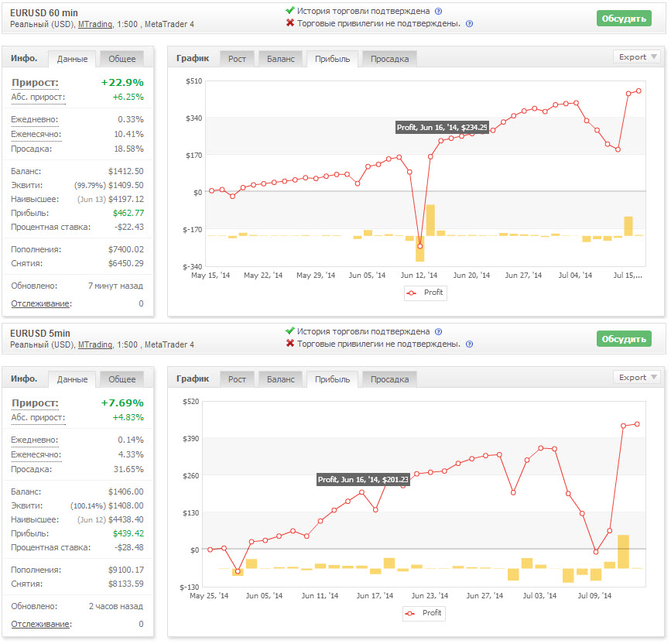This screenshot has height=644, width=671.
Task: Click the $462.77 profit value
Action: 128,213
